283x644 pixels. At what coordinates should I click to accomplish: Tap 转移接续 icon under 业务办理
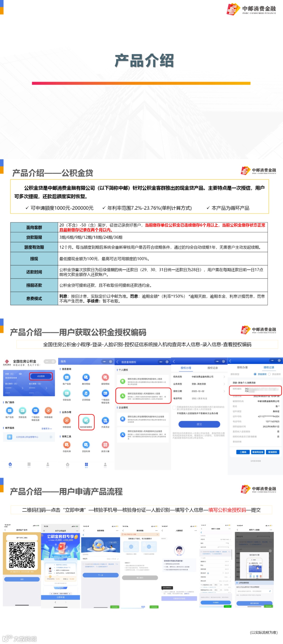tap(67, 421)
